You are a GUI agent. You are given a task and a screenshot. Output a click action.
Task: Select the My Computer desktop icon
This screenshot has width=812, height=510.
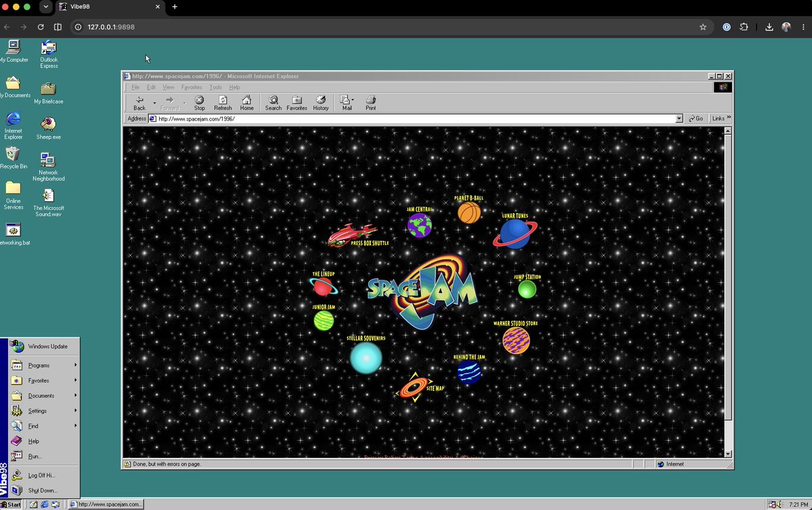pos(14,51)
